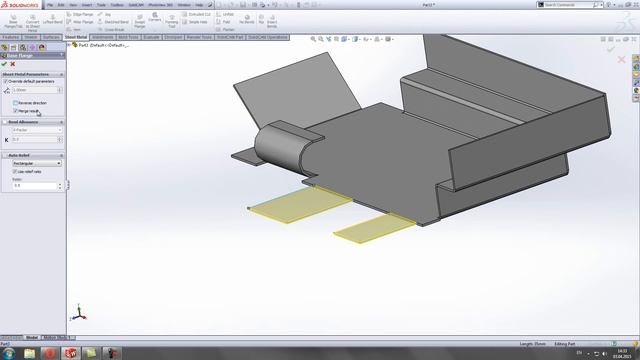Image resolution: width=640 pixels, height=360 pixels.
Task: Select the Sketched Bend tool
Action: [113, 22]
